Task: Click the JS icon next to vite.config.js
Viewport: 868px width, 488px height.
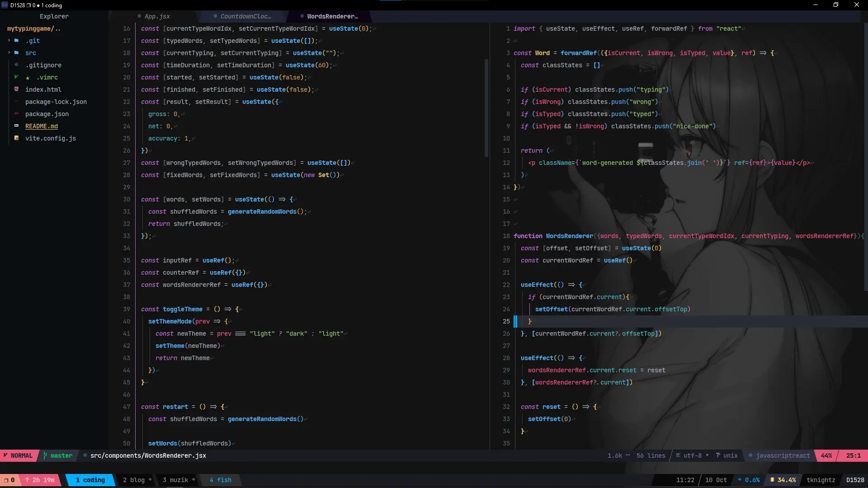Action: coord(16,138)
